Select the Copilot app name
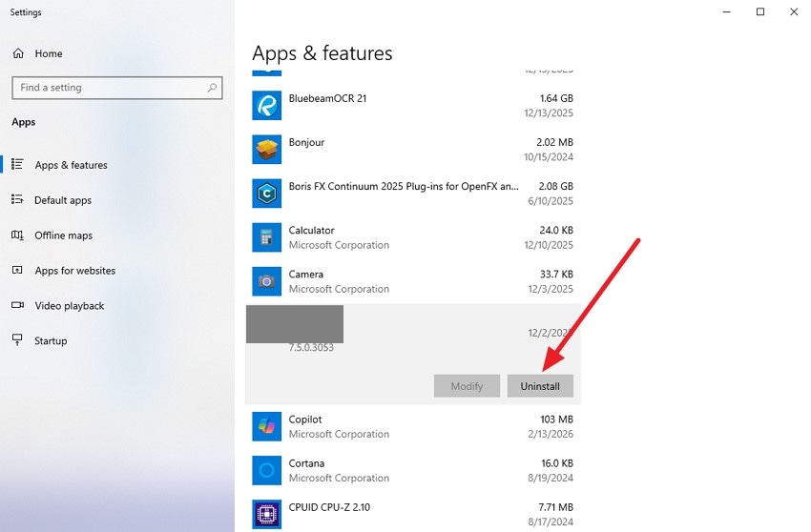Screen dimensions: 811x532 pos(305,419)
